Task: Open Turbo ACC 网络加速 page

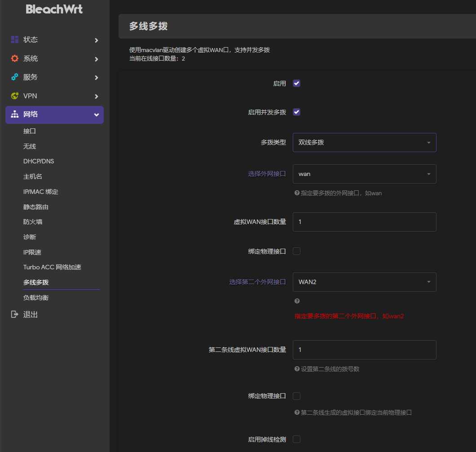Action: 52,267
